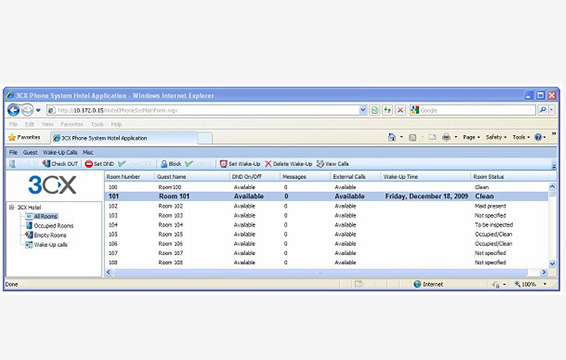Select Empty Rooms in the tree
The image size is (566, 360).
tap(46, 235)
